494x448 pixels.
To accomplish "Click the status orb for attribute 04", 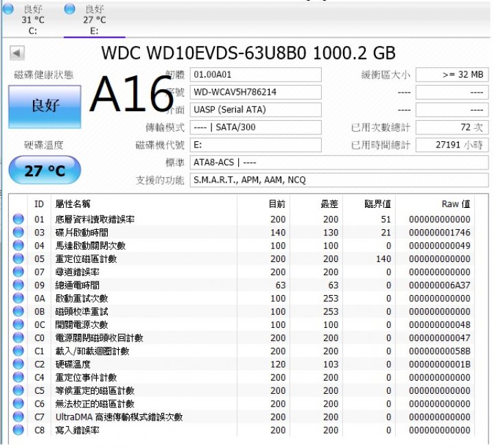I will tap(19, 246).
